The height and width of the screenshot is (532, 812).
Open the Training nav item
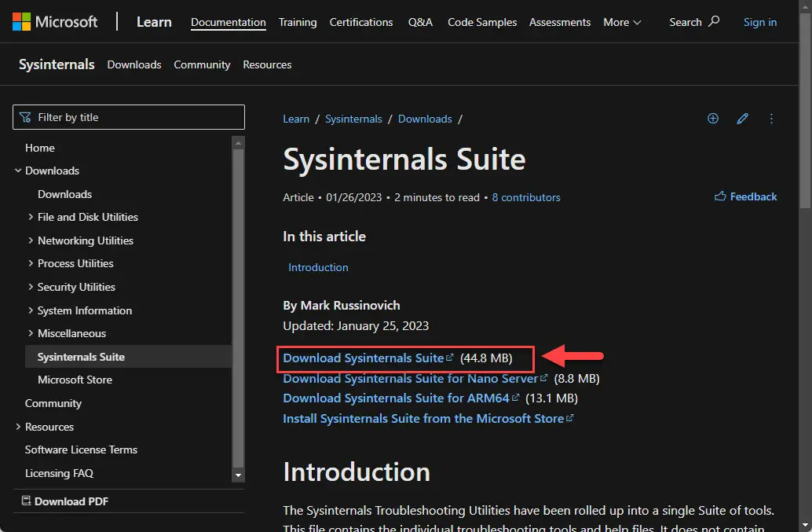tap(298, 22)
